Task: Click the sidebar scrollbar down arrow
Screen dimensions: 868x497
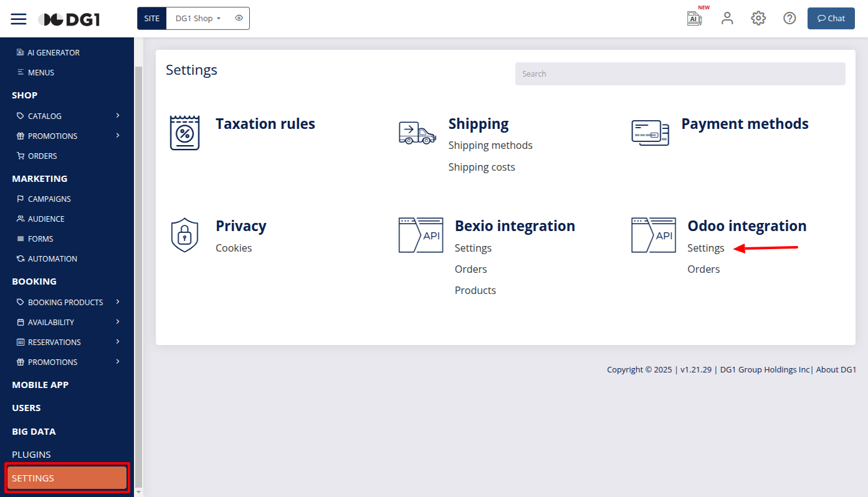Action: tap(138, 492)
